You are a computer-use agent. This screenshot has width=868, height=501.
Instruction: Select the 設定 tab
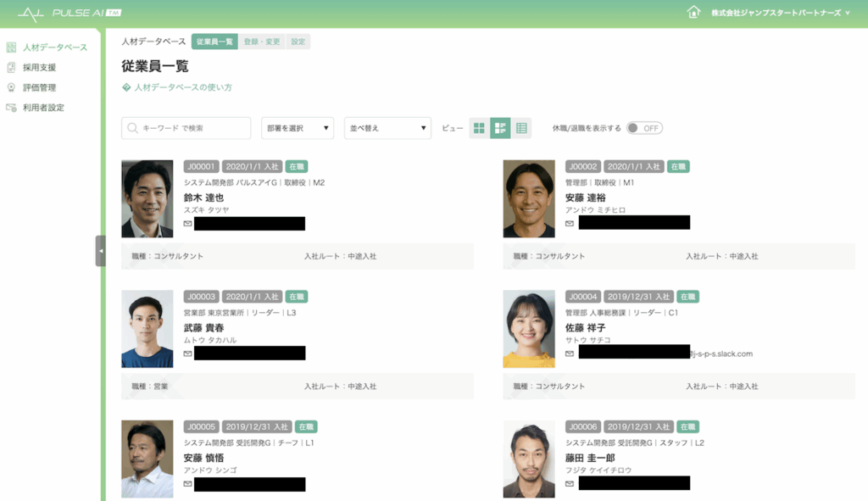point(298,42)
